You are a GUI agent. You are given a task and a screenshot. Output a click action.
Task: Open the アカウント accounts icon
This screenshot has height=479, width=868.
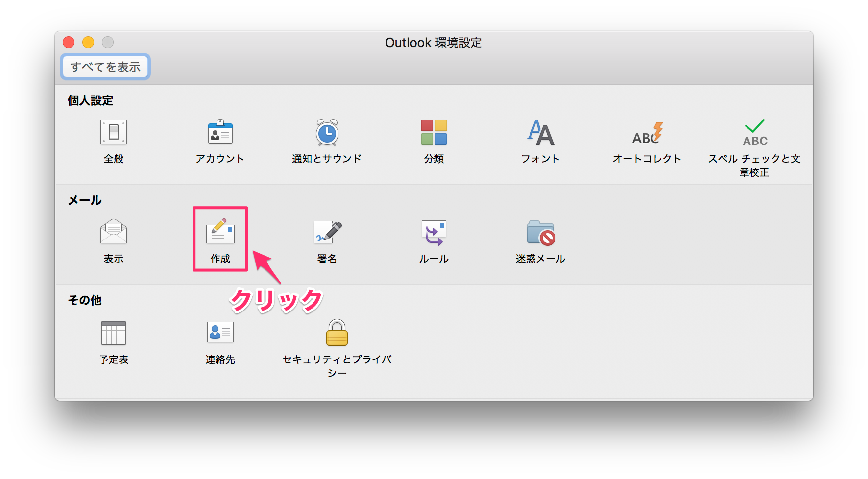click(220, 132)
